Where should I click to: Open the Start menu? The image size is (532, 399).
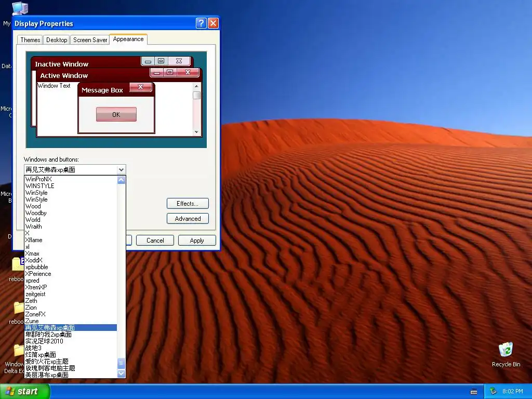25,391
